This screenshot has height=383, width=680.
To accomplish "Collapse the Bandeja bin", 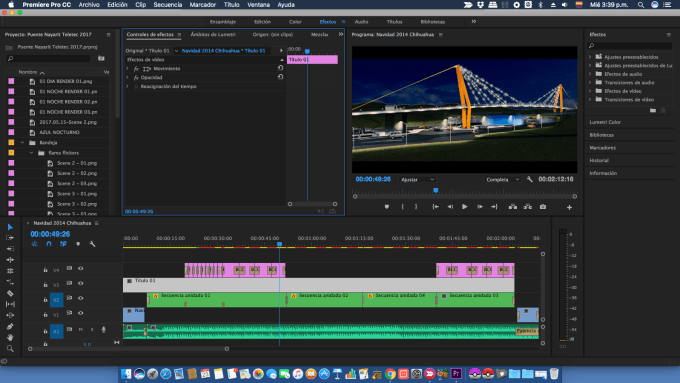I will 23,142.
